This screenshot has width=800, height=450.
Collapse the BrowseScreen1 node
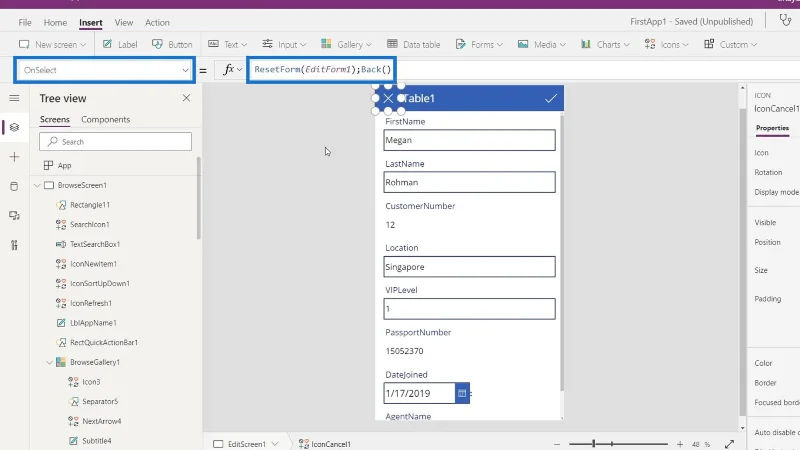[x=37, y=185]
